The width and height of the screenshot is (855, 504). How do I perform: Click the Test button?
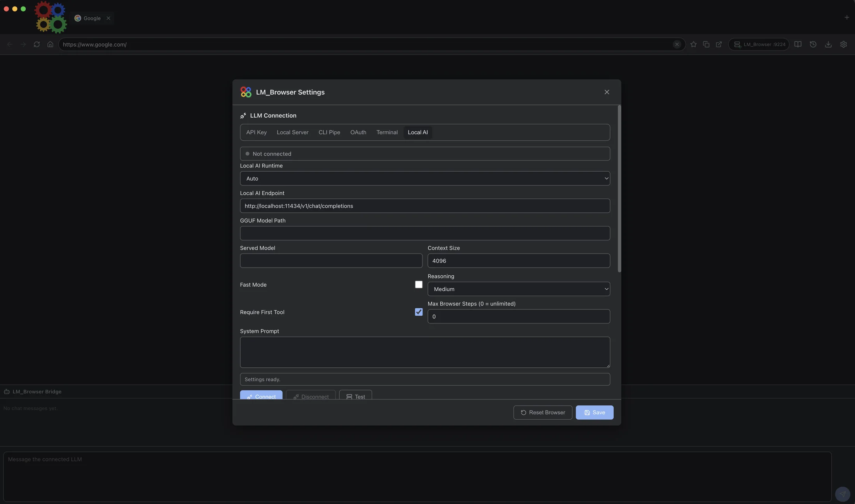356,395
